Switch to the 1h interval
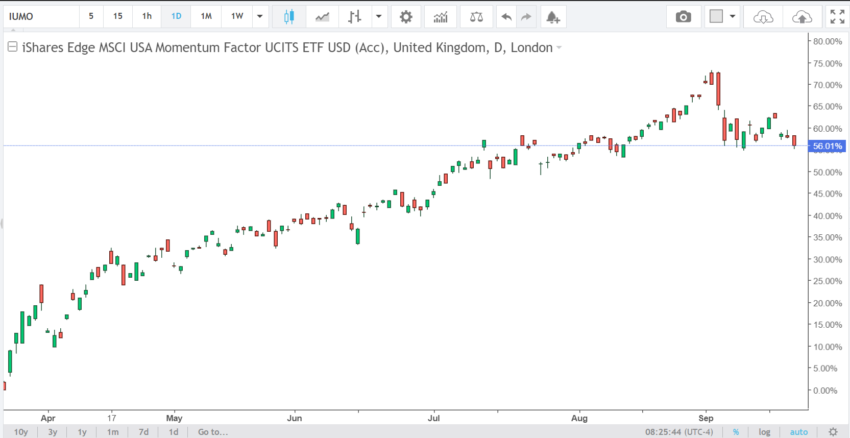The width and height of the screenshot is (850, 438). 147,16
